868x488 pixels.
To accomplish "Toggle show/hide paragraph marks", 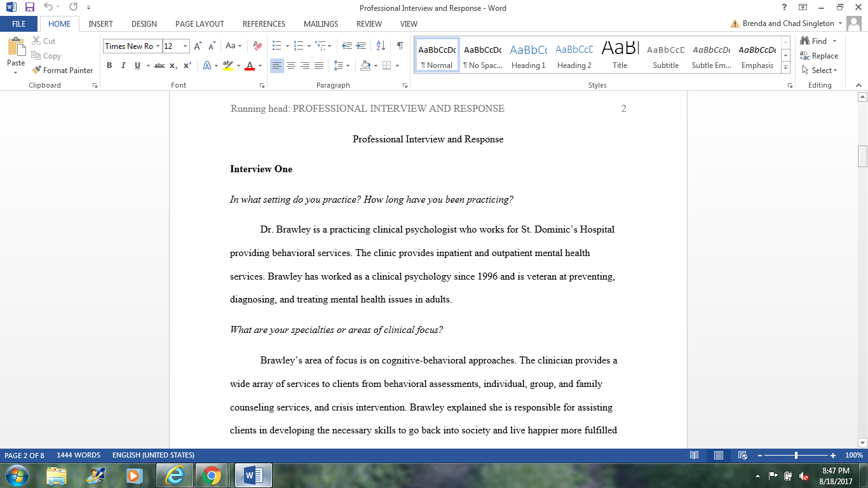I will tap(399, 45).
